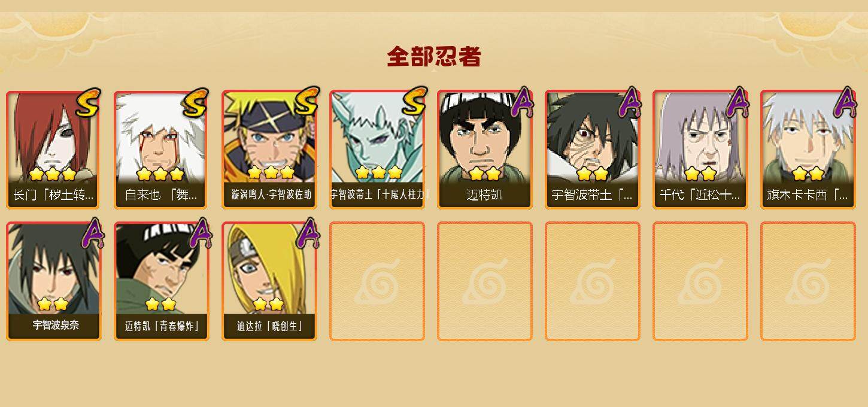Click the S rank badge on 长门
Viewport: 868px width, 407px height.
(89, 103)
